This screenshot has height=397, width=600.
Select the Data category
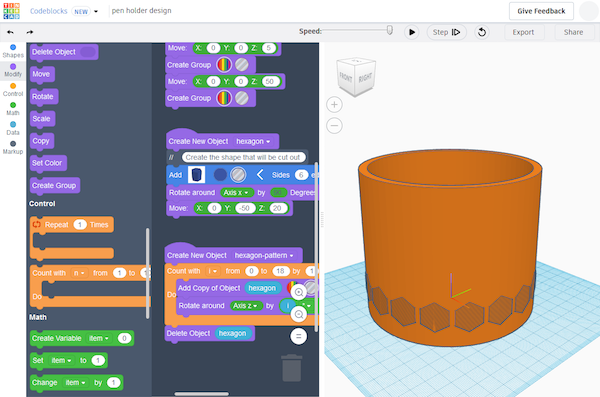13,129
